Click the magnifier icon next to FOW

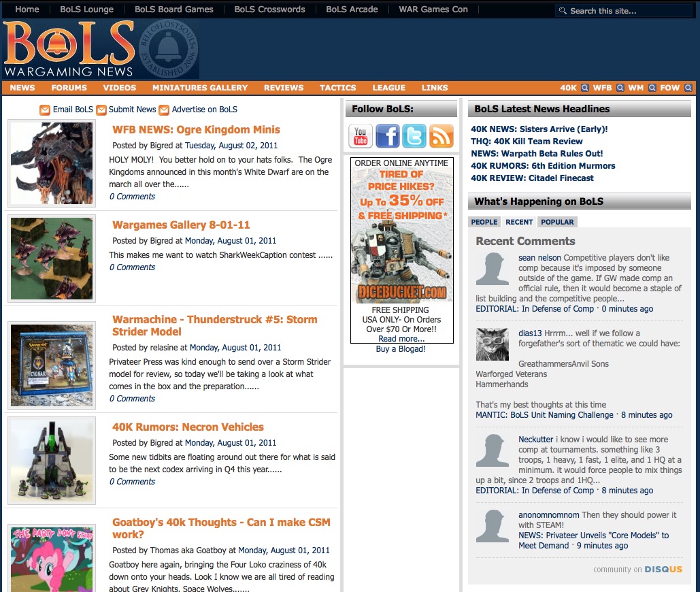pyautogui.click(x=688, y=88)
